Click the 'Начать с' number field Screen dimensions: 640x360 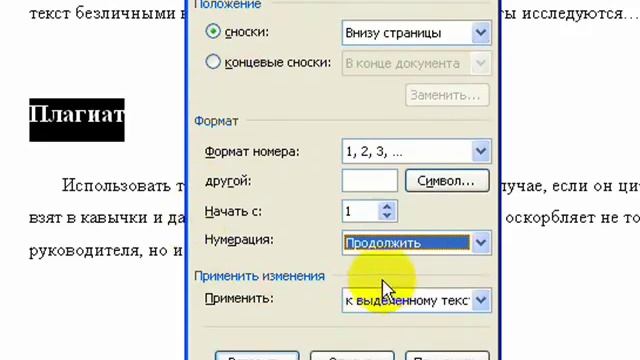point(360,211)
